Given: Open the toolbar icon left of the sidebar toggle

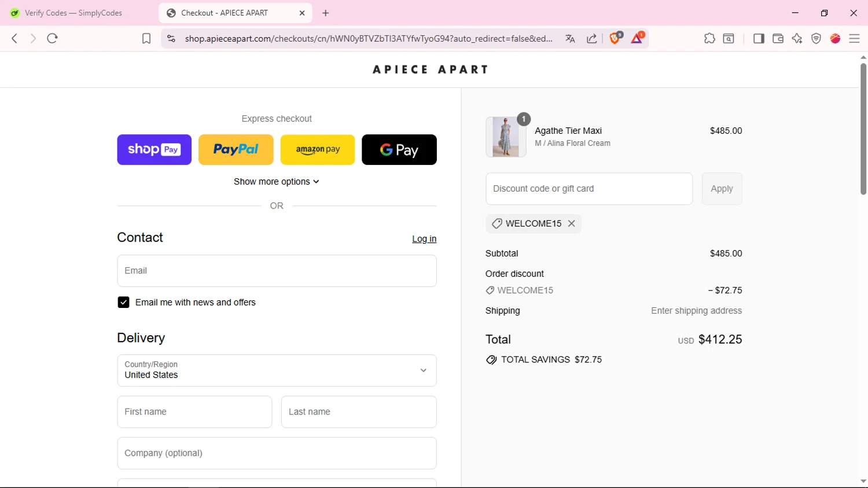Looking at the screenshot, I should click(729, 38).
